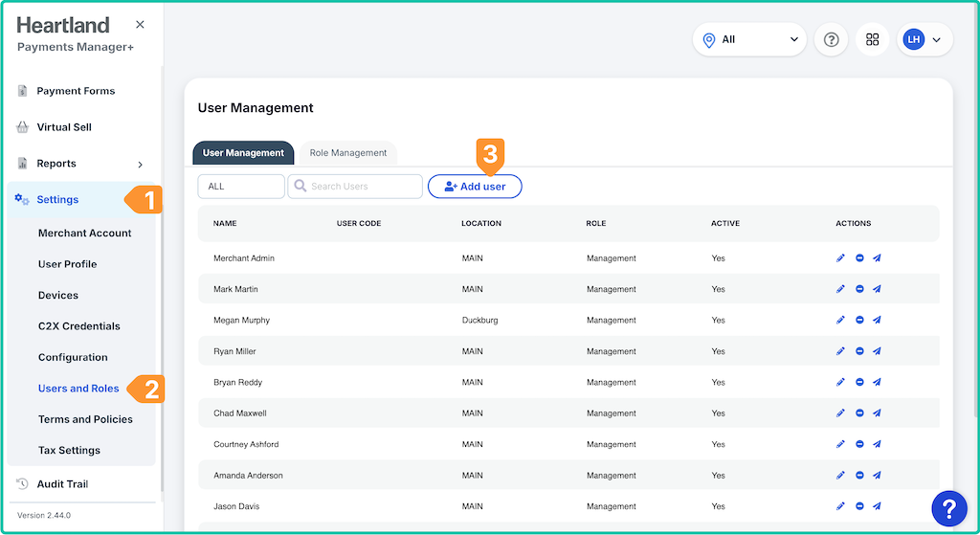Edit Amanda Anderson user

click(x=840, y=475)
